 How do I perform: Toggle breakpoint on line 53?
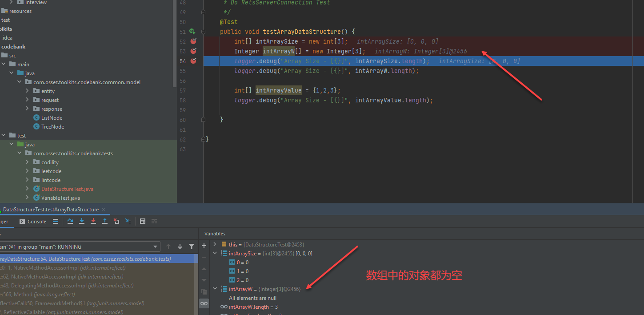(193, 51)
